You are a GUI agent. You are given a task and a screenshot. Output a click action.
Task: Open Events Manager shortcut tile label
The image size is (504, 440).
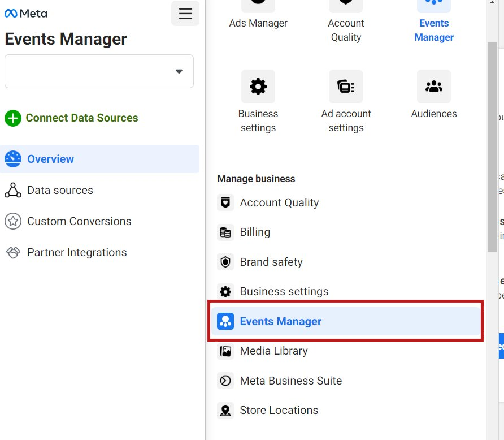pos(434,30)
